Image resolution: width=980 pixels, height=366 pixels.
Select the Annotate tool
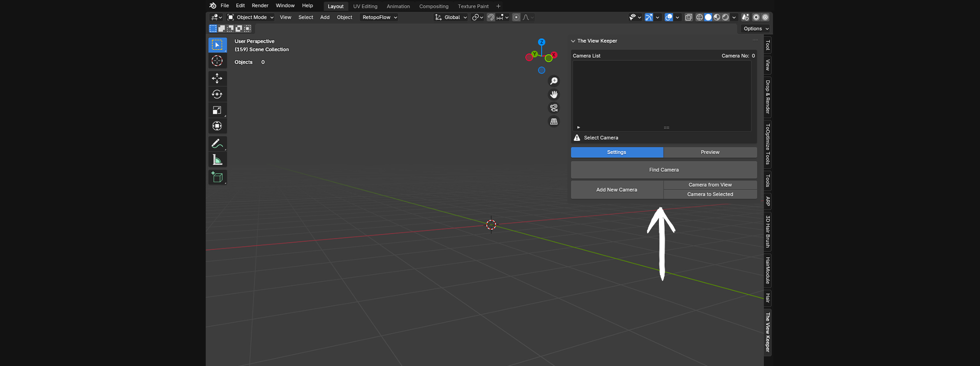pos(217,143)
